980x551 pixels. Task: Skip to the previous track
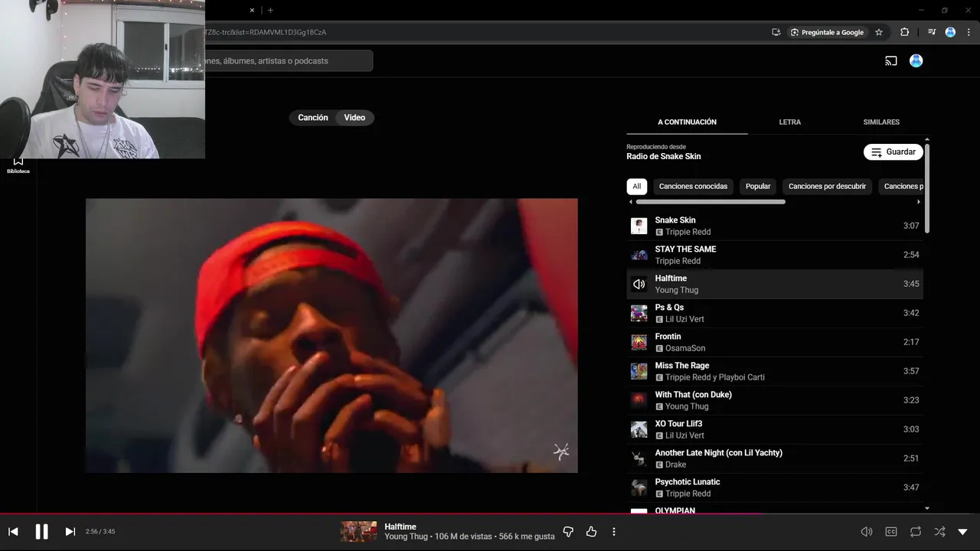click(13, 532)
